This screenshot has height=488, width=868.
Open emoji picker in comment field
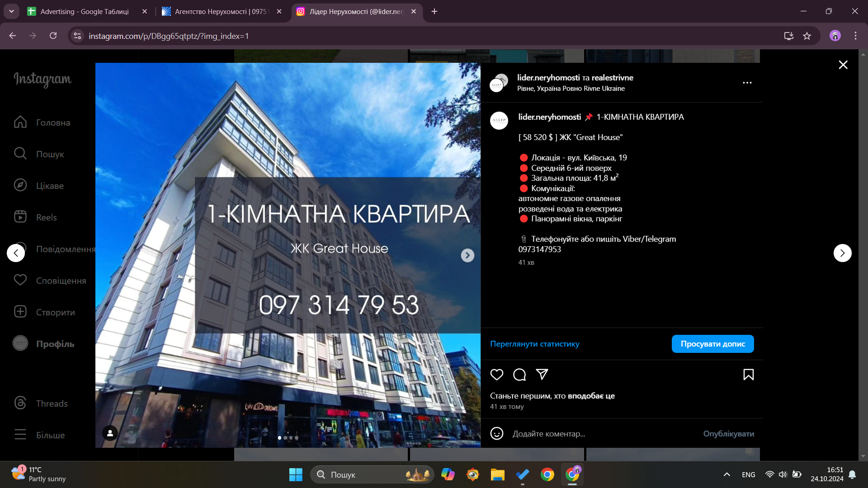click(497, 434)
